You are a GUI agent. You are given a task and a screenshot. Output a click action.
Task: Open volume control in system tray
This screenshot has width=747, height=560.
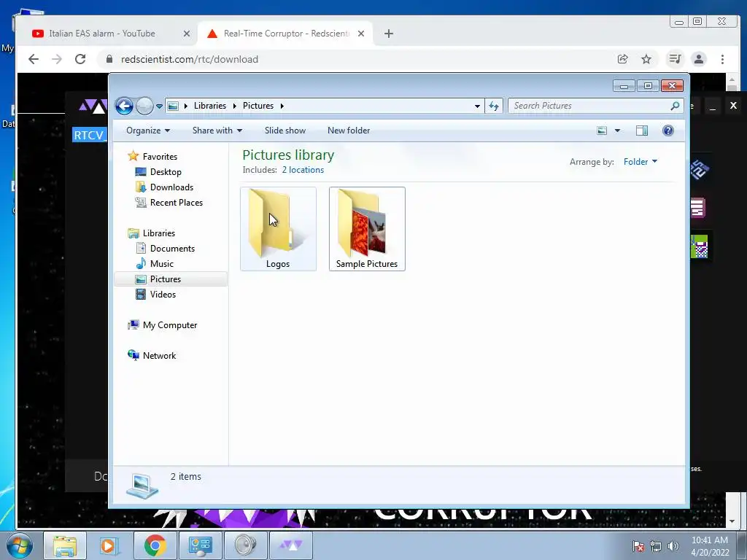(673, 546)
